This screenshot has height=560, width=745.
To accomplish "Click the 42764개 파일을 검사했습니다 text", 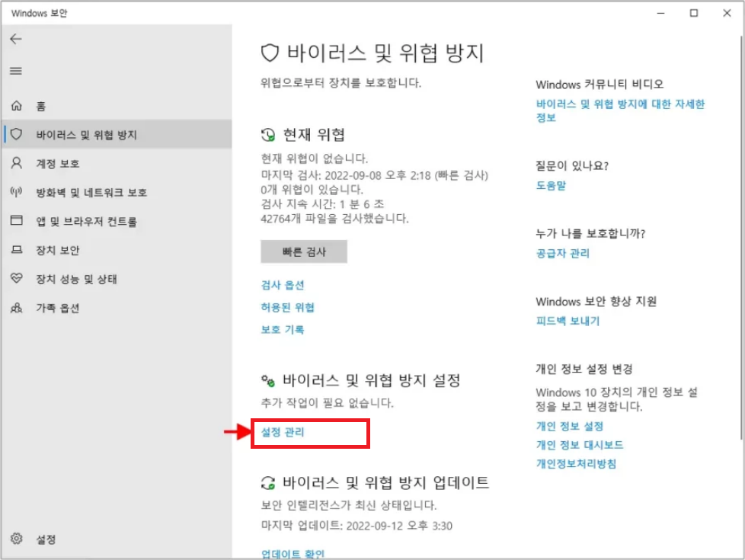I will (x=335, y=219).
